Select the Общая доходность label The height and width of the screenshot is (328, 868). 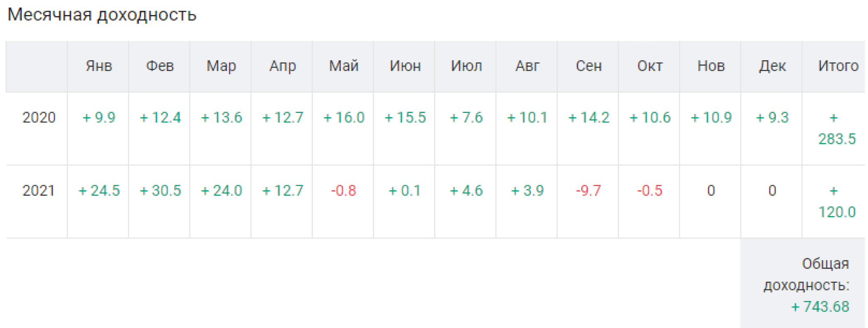tap(806, 274)
